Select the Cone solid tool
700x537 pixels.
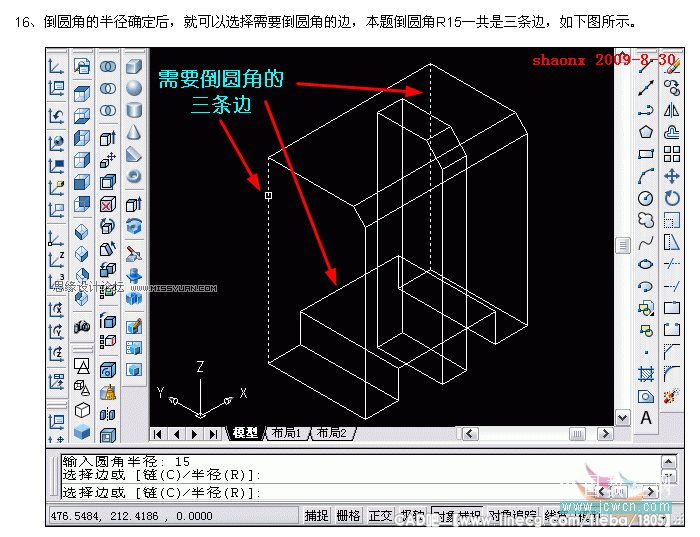[x=133, y=132]
